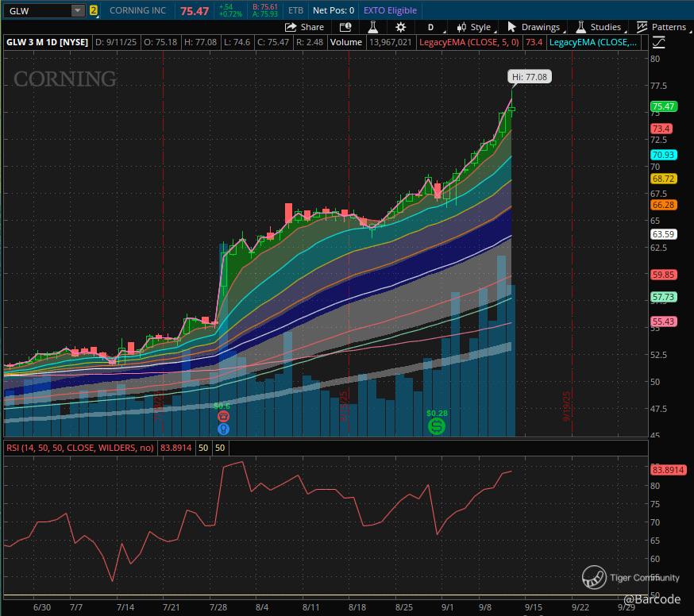Click the 57.73 price label
Image resolution: width=694 pixels, height=616 pixels.
(x=663, y=297)
